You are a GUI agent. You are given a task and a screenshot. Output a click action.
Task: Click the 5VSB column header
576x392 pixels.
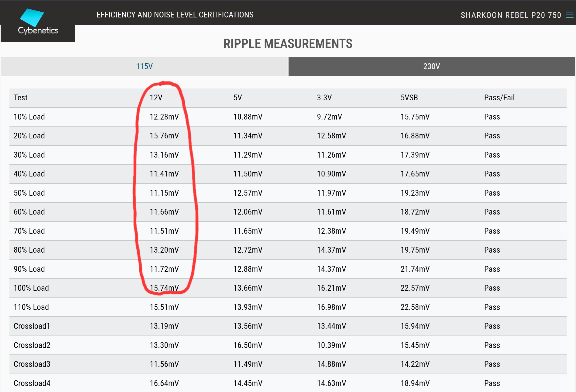click(409, 98)
